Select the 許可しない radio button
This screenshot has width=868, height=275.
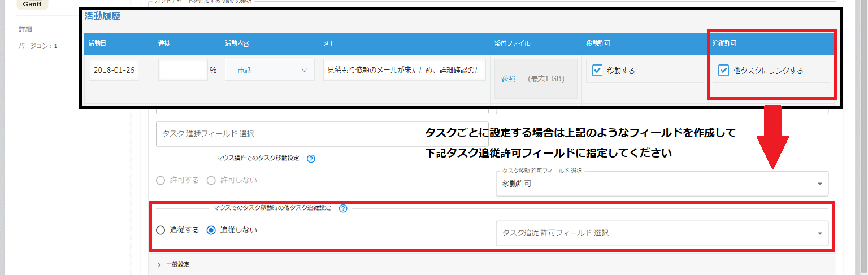211,180
